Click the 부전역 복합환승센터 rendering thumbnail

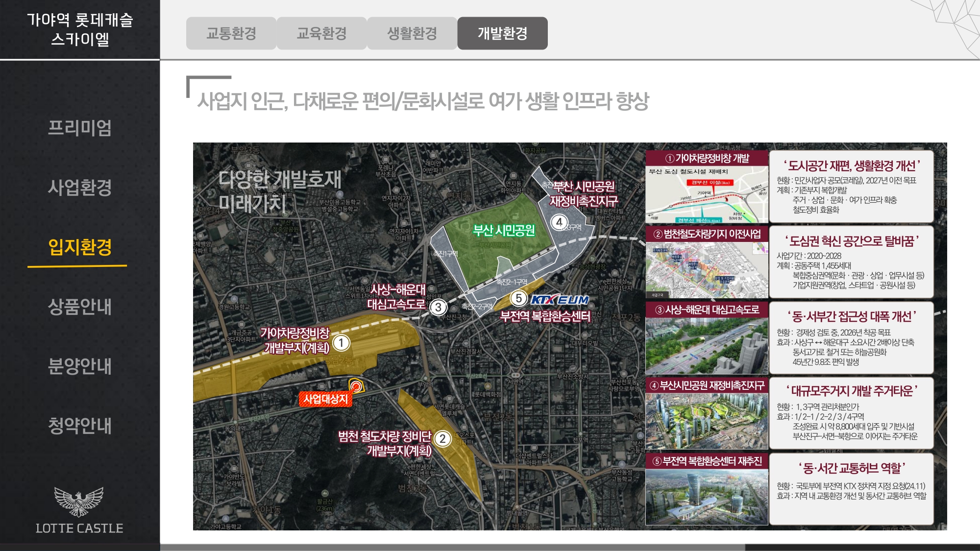click(707, 496)
